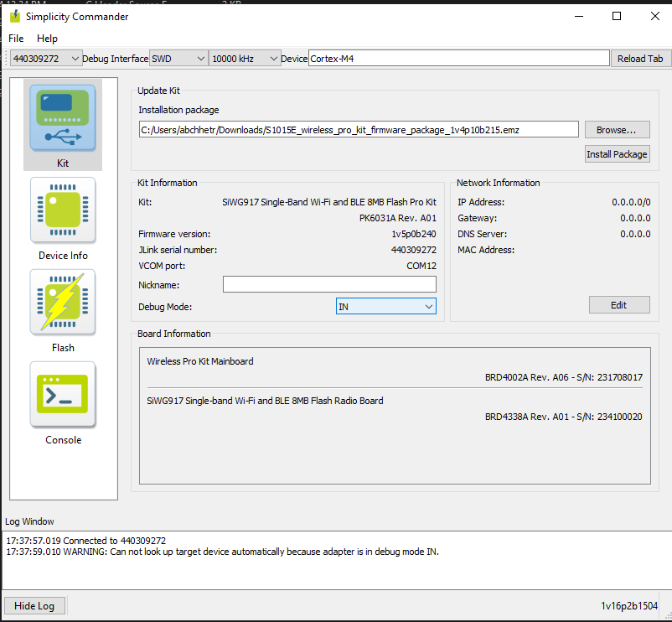Click inside the Nickname field
The height and width of the screenshot is (622, 672).
coord(329,283)
